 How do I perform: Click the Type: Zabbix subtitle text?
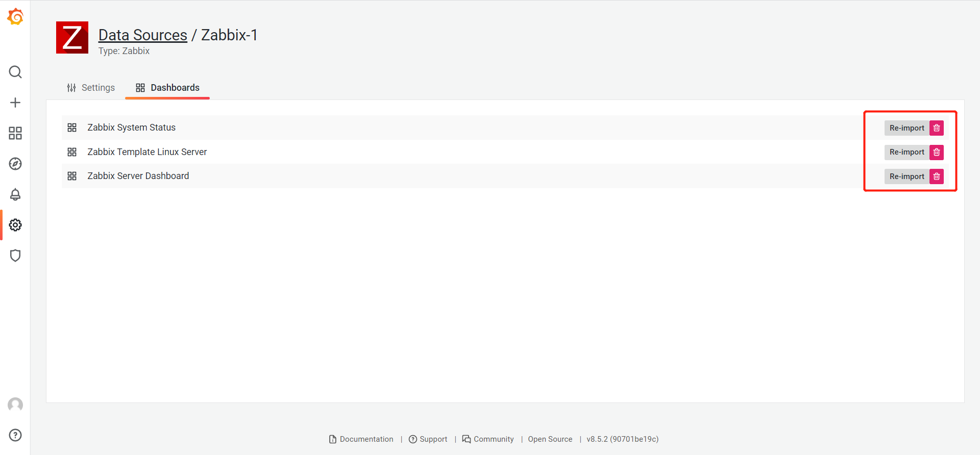(124, 51)
